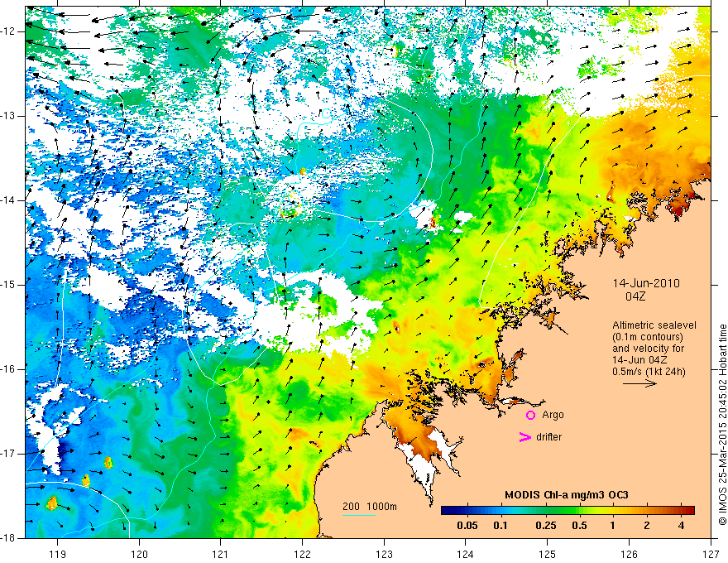Click the longitude label 119
This screenshot has height=563, width=728.
click(57, 554)
